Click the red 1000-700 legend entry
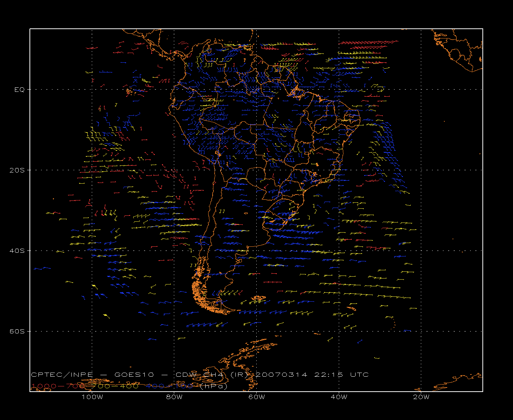Viewport: 513px width, 420px height. pos(58,386)
